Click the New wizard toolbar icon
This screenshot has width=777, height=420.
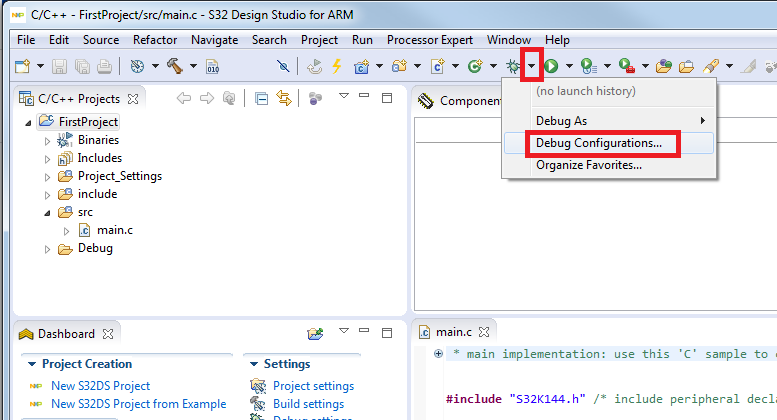tap(23, 66)
